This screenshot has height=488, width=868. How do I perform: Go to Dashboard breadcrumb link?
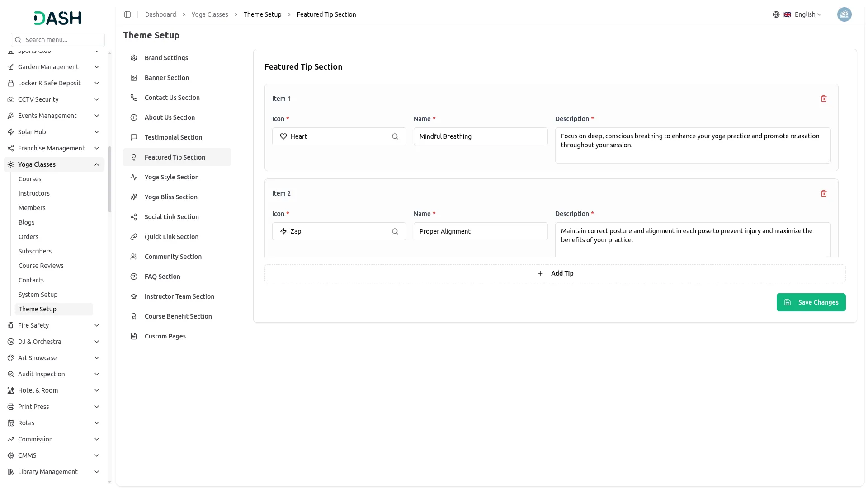160,14
